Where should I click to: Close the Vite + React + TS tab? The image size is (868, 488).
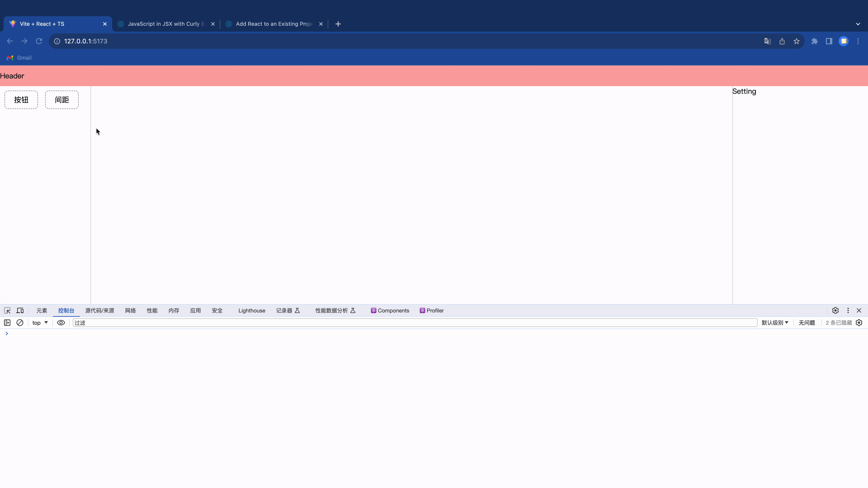coord(105,24)
